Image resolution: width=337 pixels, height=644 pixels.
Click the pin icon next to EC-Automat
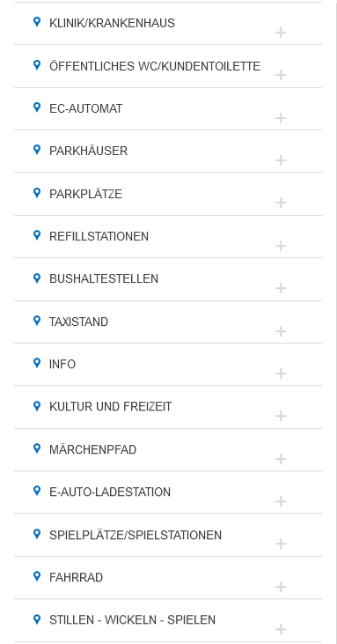point(37,107)
